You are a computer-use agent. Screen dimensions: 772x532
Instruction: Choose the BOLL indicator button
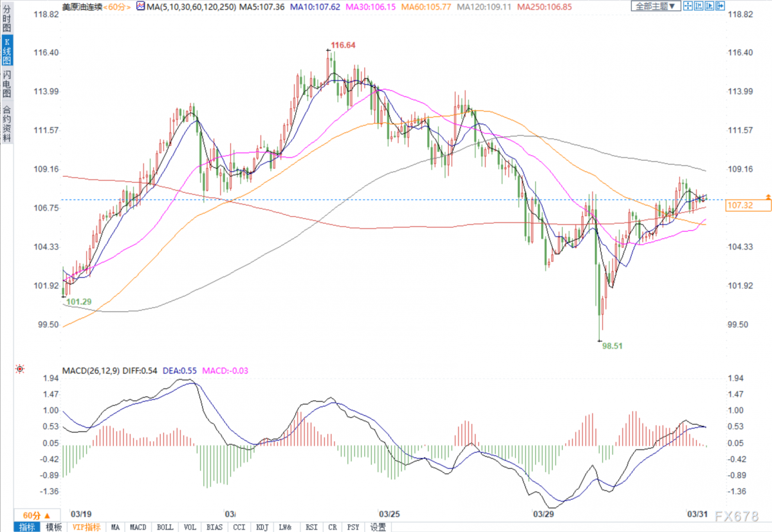tap(165, 527)
